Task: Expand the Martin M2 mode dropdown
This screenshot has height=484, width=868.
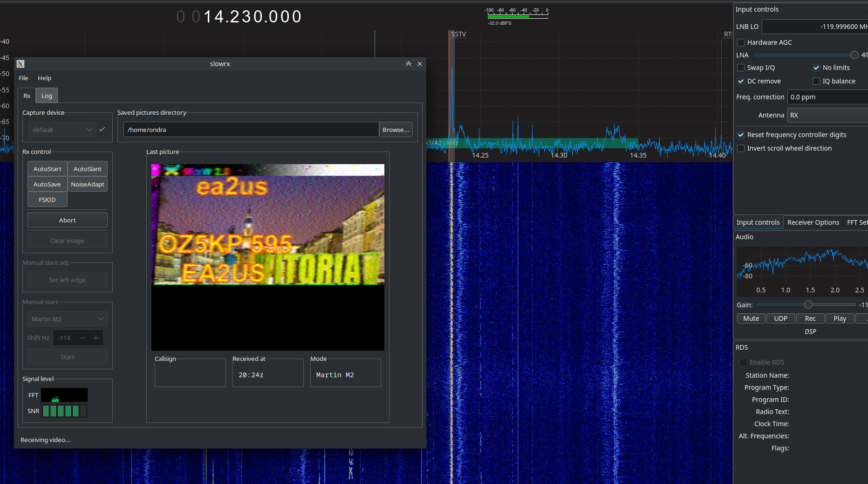Action: pyautogui.click(x=67, y=319)
